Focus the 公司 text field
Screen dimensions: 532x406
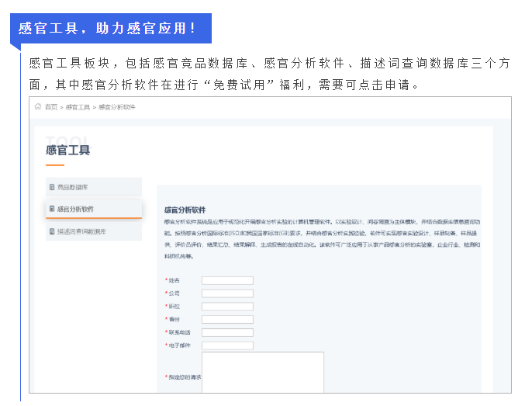227,293
